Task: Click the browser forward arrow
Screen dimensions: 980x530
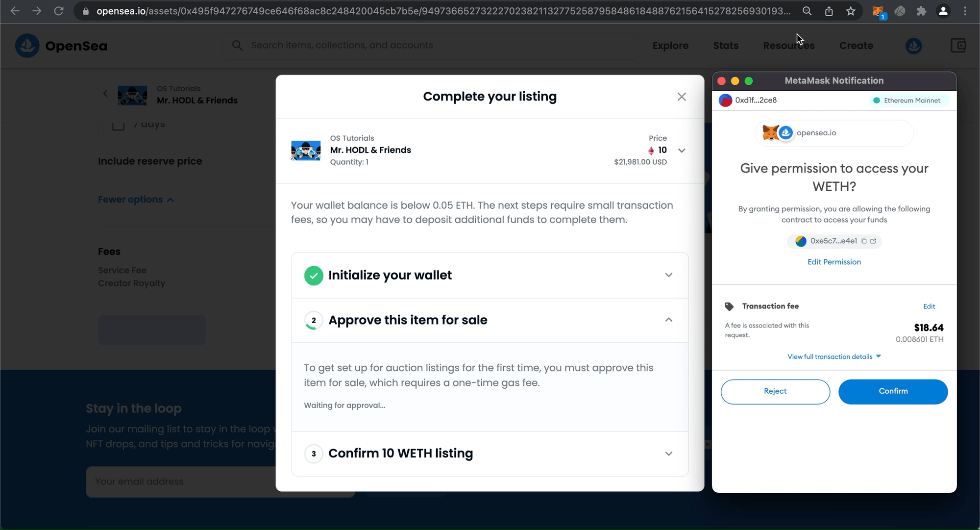Action: 37,11
